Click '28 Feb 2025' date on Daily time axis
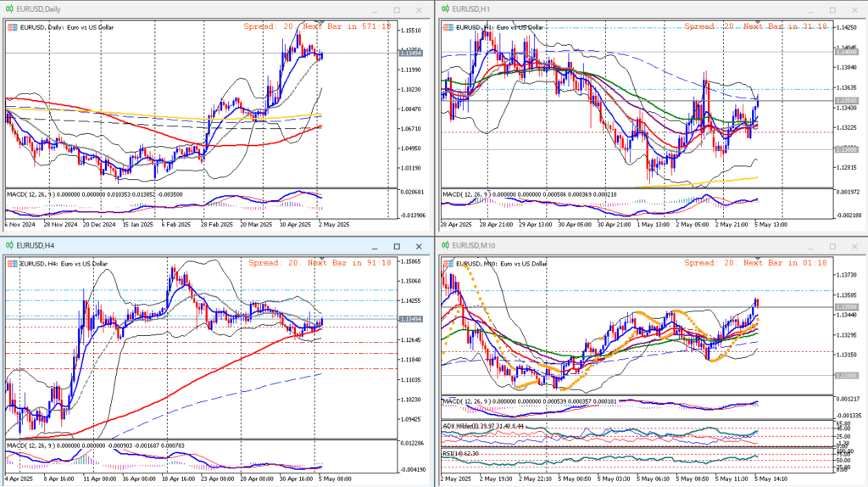Viewport: 868px width, 487px height. [217, 224]
